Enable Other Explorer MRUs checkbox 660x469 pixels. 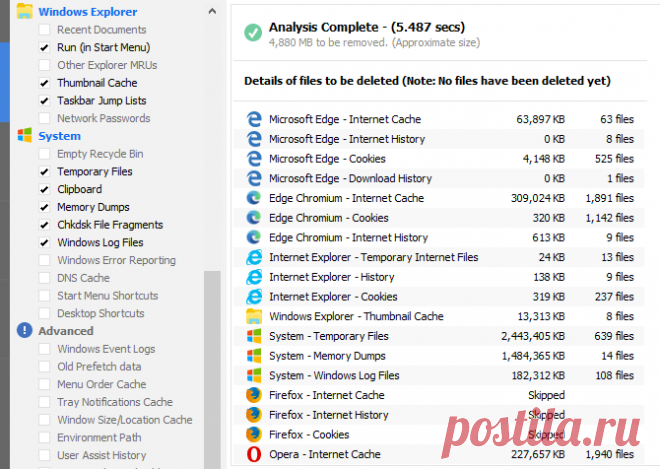point(44,65)
